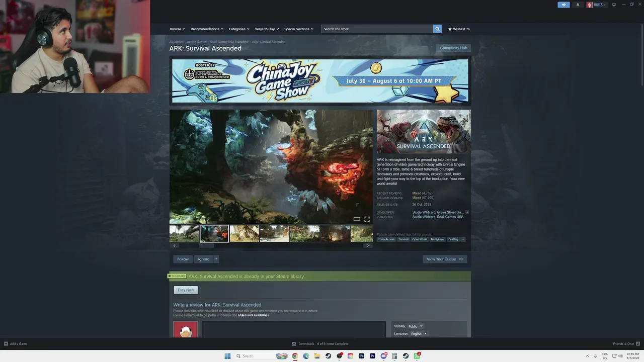Select the first screenshot thumbnail with palm trees

click(184, 234)
